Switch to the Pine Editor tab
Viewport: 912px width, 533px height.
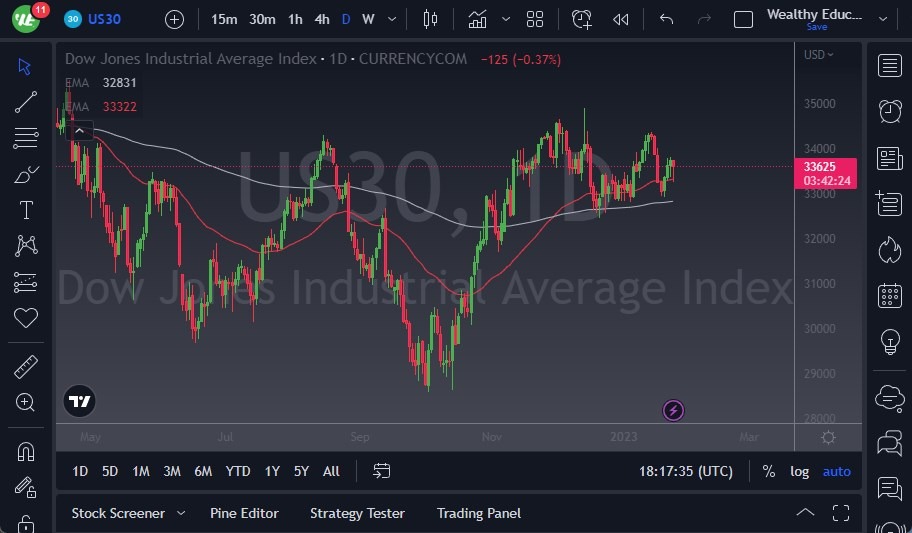coord(244,513)
